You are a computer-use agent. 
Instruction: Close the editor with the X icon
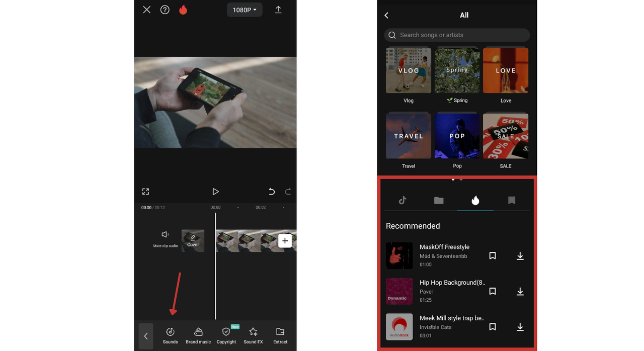coord(146,10)
